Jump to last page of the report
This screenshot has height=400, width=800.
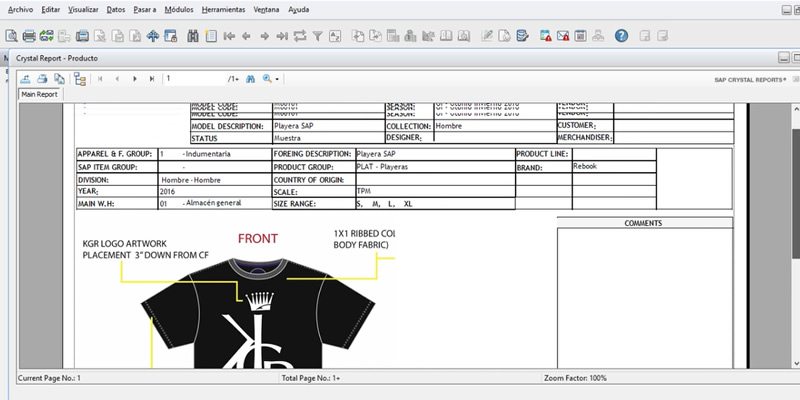(x=152, y=78)
